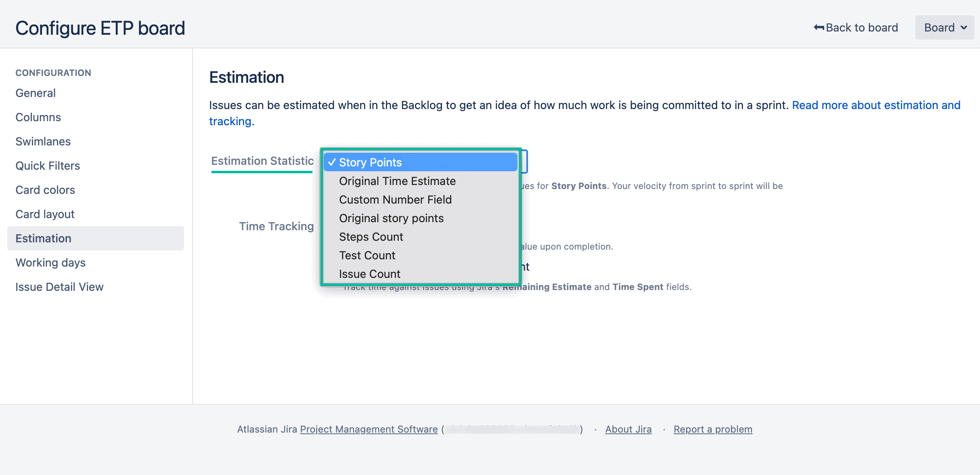Open Swimlanes configuration

[43, 141]
